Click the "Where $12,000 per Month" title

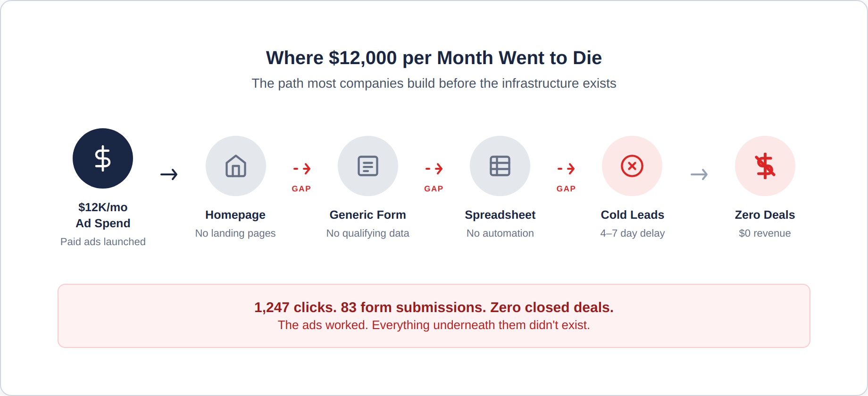(434, 58)
